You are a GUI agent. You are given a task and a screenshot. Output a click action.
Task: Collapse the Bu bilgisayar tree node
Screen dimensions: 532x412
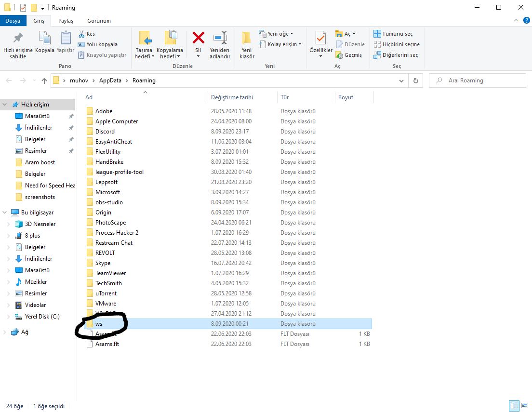click(x=5, y=213)
